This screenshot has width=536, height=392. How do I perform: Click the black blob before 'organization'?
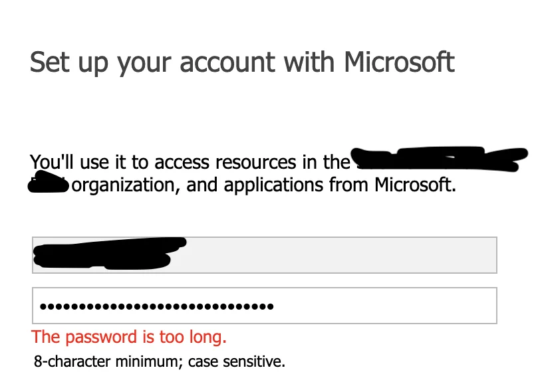tap(49, 182)
